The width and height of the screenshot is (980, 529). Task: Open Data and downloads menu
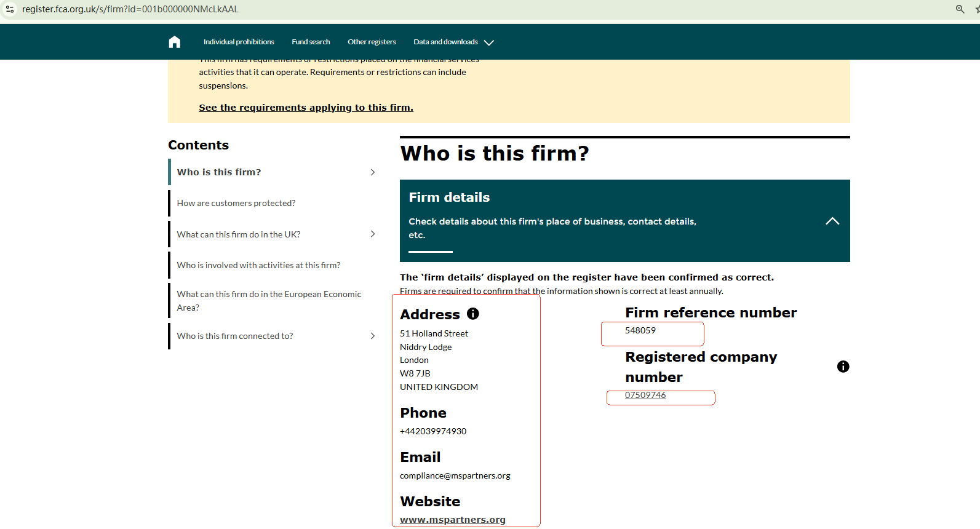coord(445,42)
